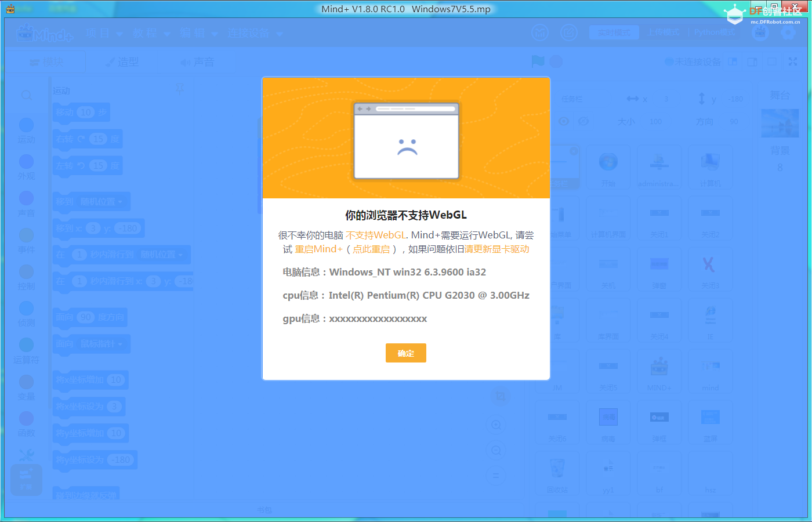The height and width of the screenshot is (522, 812).
Task: Open the 项目 menu
Action: 104,33
